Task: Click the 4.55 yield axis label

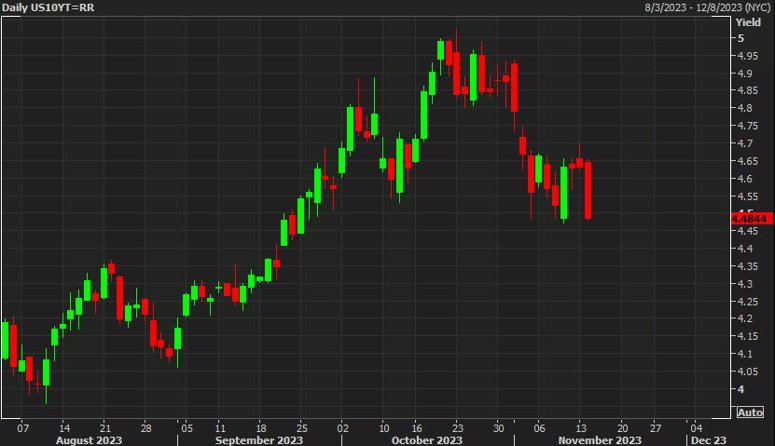Action: (x=747, y=196)
